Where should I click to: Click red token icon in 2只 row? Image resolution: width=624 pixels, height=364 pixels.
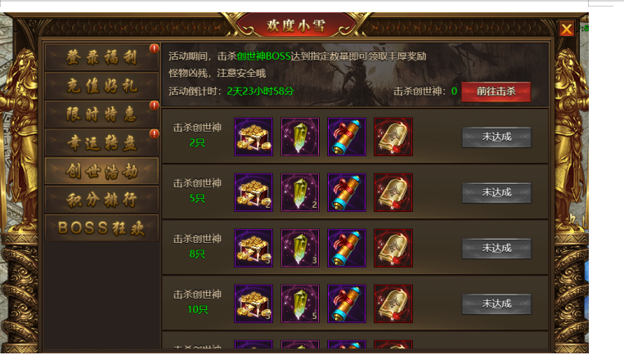click(393, 137)
